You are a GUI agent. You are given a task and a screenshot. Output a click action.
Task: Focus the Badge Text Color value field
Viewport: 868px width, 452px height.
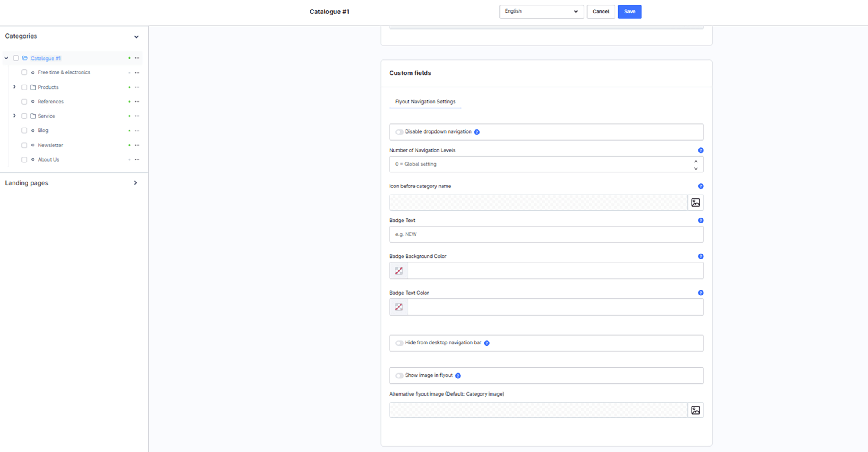[555, 307]
